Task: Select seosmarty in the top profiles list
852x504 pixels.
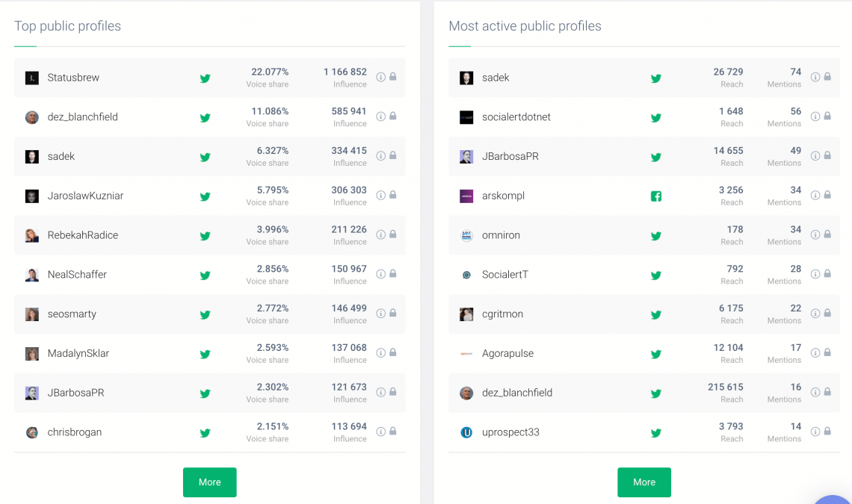Action: click(x=72, y=314)
